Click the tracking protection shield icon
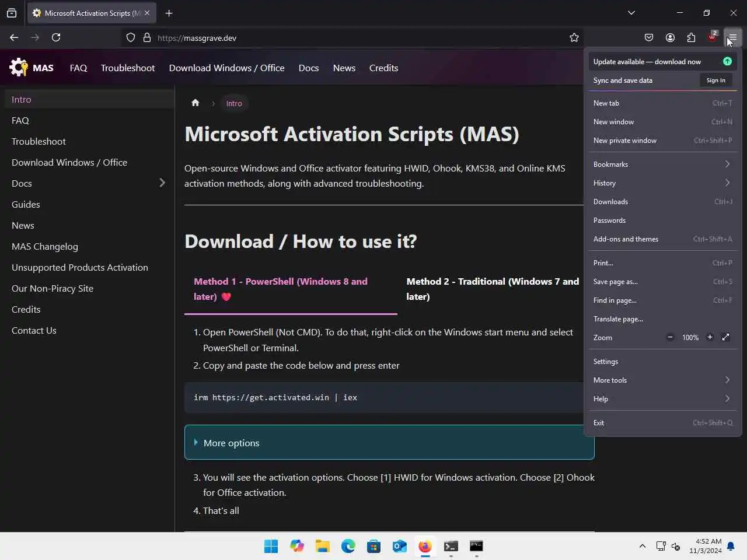The width and height of the screenshot is (747, 560). 131,37
